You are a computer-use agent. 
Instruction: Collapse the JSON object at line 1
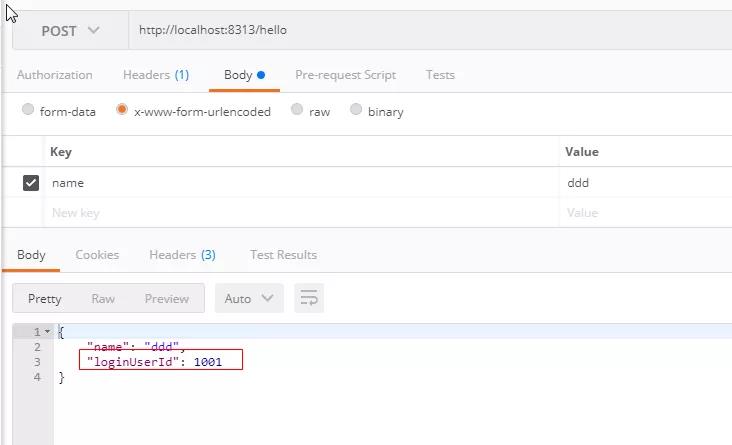click(x=47, y=332)
